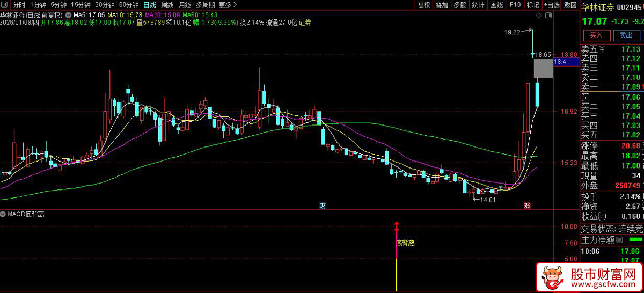Click the 买一 price 17.06
Image resolution: width=644 pixels, height=293 pixels.
pyautogui.click(x=631, y=97)
